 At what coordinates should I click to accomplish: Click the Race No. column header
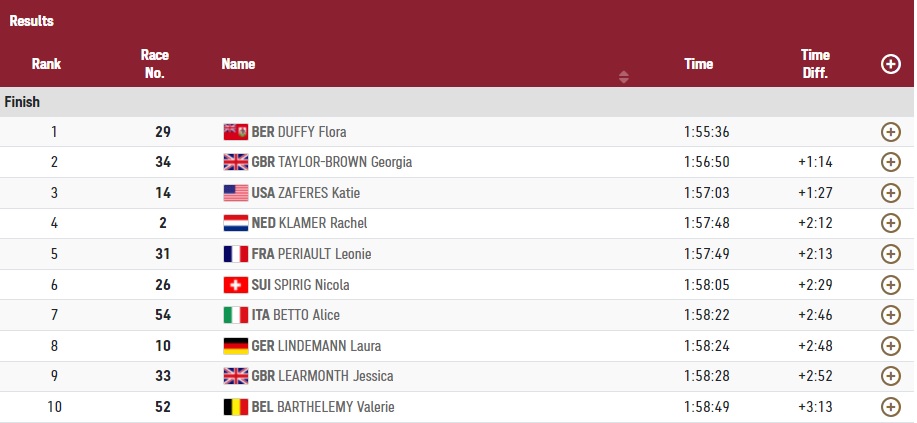pos(155,64)
